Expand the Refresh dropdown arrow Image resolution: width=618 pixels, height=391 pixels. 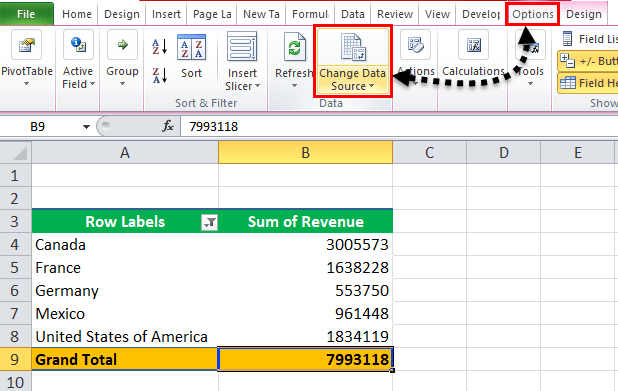pos(294,86)
